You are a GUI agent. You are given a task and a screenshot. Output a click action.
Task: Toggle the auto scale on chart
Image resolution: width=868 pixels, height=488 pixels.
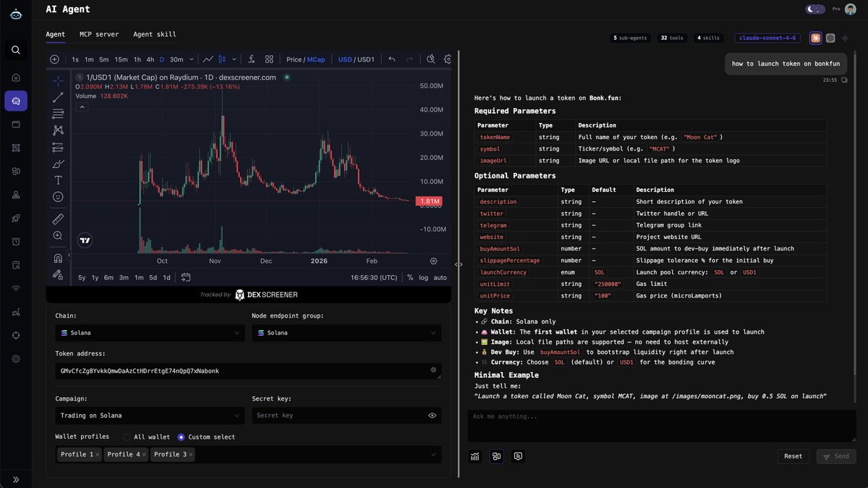(440, 277)
